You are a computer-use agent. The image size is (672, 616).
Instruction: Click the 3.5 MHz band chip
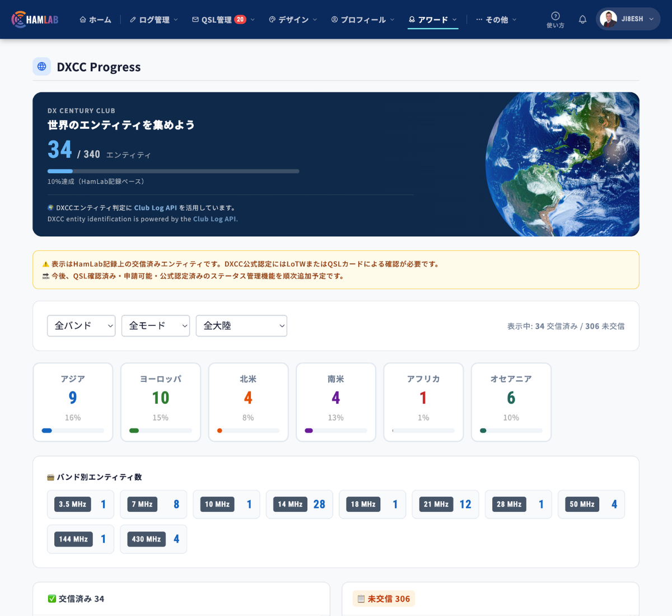[x=81, y=505]
